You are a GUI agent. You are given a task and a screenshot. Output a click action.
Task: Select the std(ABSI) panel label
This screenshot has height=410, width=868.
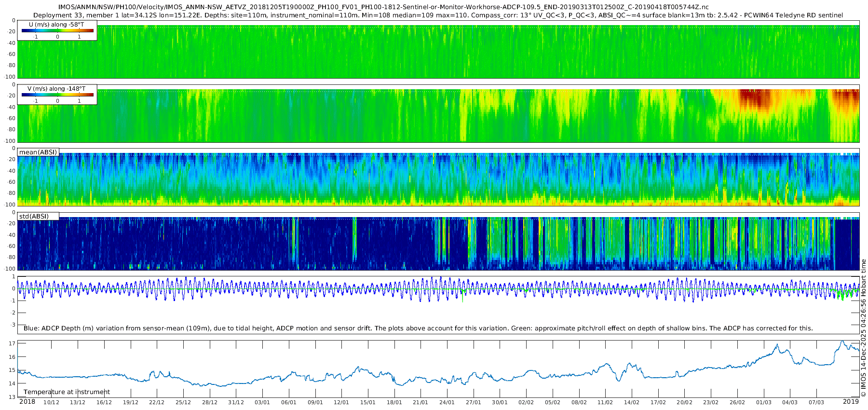coord(38,216)
